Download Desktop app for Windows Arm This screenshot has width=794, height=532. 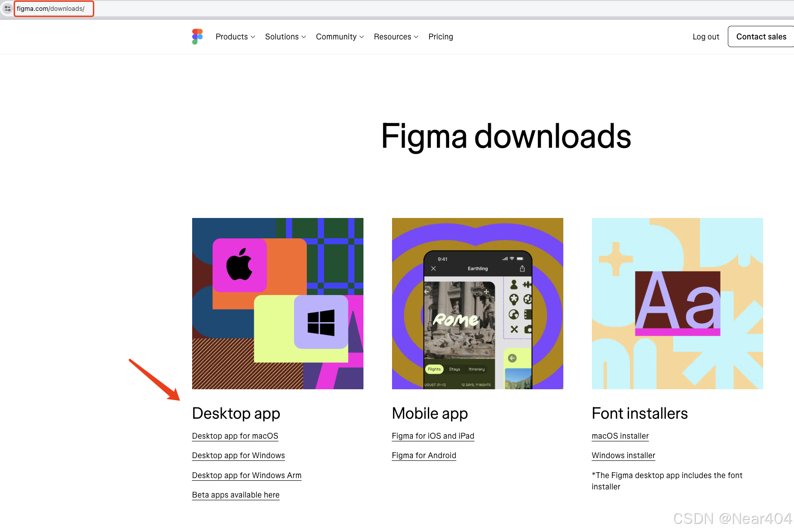click(x=247, y=475)
